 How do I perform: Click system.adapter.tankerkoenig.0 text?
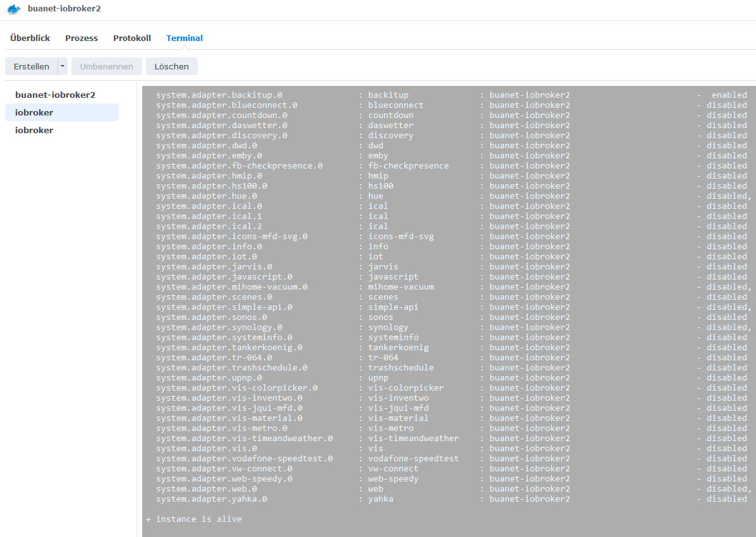(229, 348)
